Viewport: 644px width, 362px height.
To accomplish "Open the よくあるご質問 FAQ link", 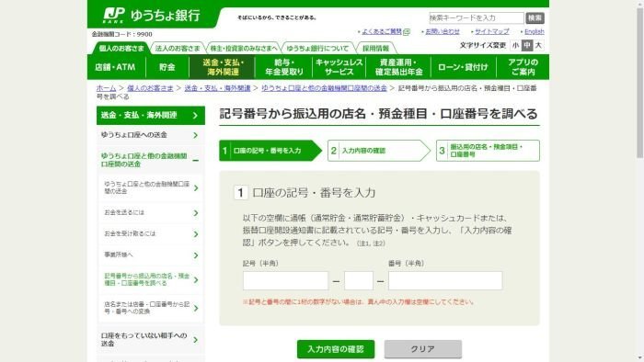I will [x=382, y=31].
